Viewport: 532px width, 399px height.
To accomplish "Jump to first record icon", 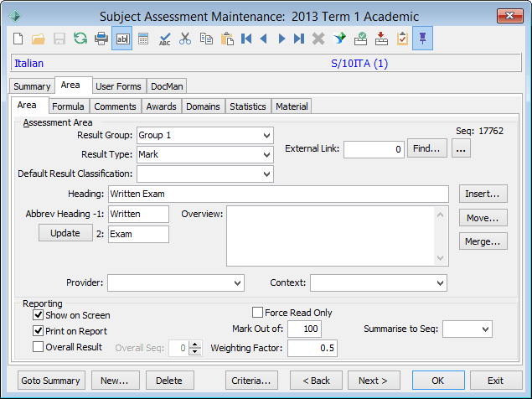I will [x=246, y=39].
